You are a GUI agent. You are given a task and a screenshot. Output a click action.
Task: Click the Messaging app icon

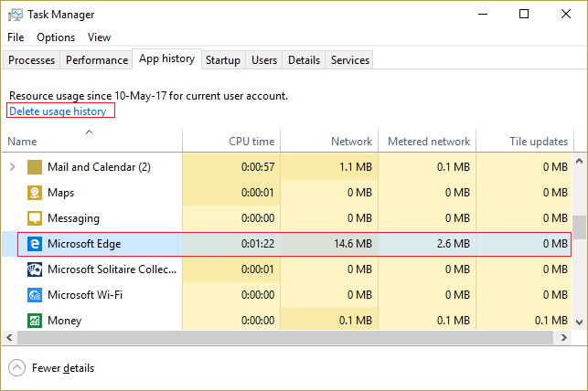(35, 218)
